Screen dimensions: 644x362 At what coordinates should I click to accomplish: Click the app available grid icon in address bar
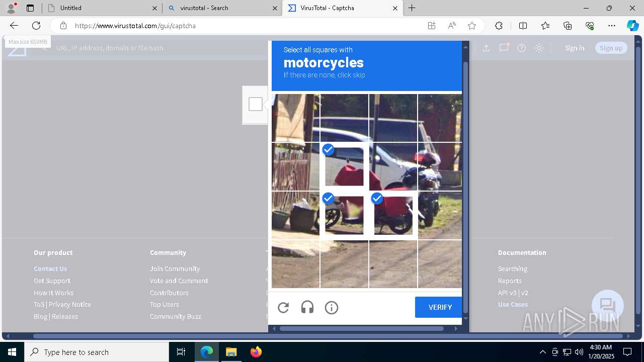click(432, 26)
